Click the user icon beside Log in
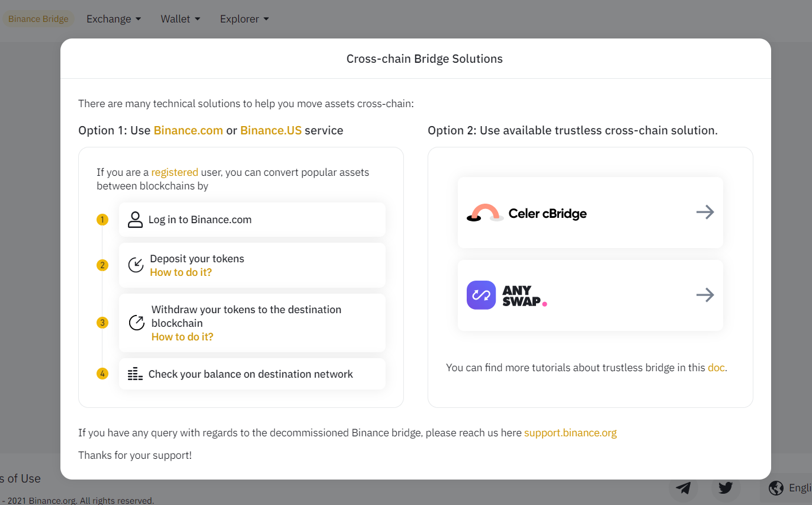The width and height of the screenshot is (812, 505). click(x=136, y=220)
